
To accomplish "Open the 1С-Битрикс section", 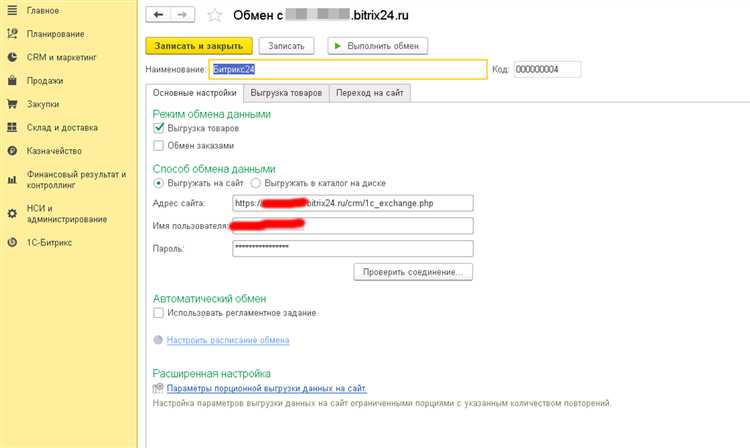I will point(49,242).
